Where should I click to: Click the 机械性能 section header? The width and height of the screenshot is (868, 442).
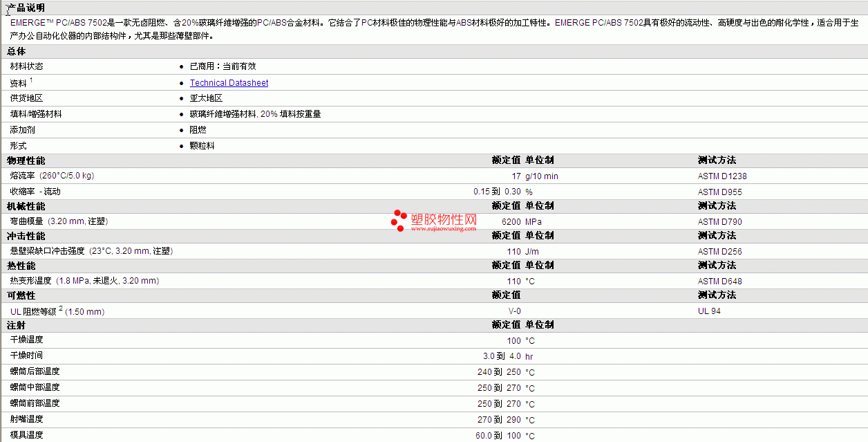tap(26, 206)
